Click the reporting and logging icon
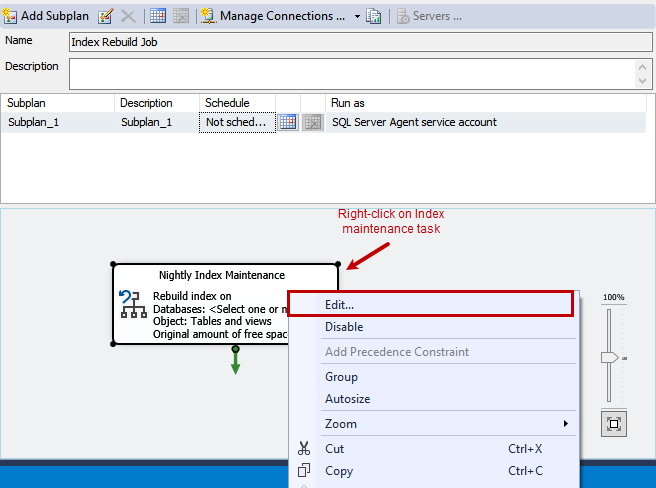This screenshot has height=488, width=656. tap(374, 16)
